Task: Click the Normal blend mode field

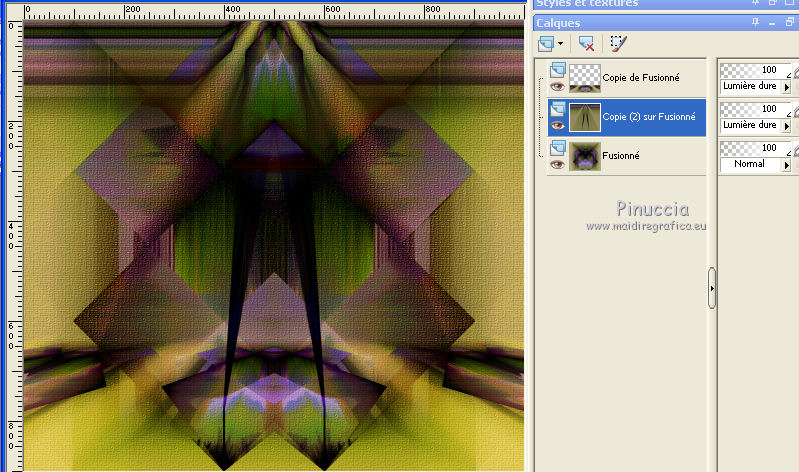Action: pyautogui.click(x=751, y=164)
